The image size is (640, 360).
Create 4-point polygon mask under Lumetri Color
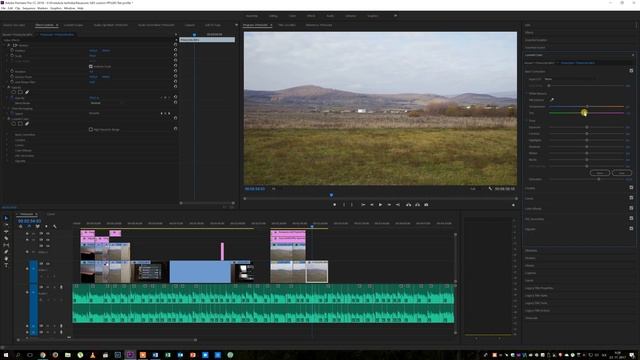point(20,124)
